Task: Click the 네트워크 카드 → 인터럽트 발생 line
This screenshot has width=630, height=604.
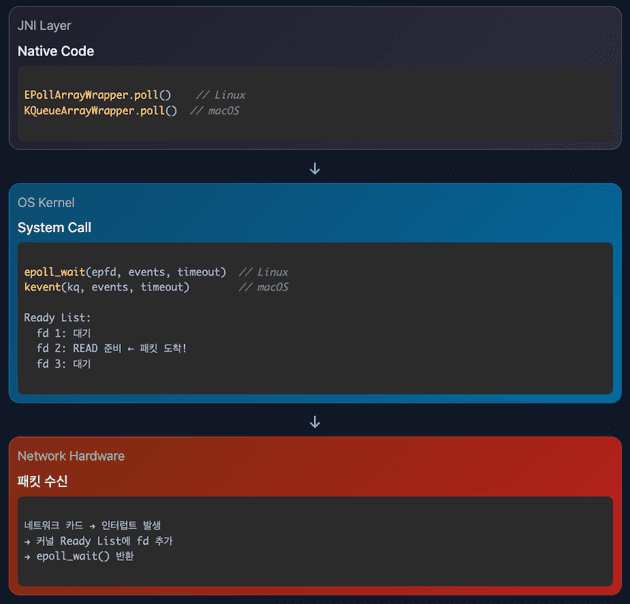Action: pyautogui.click(x=92, y=525)
